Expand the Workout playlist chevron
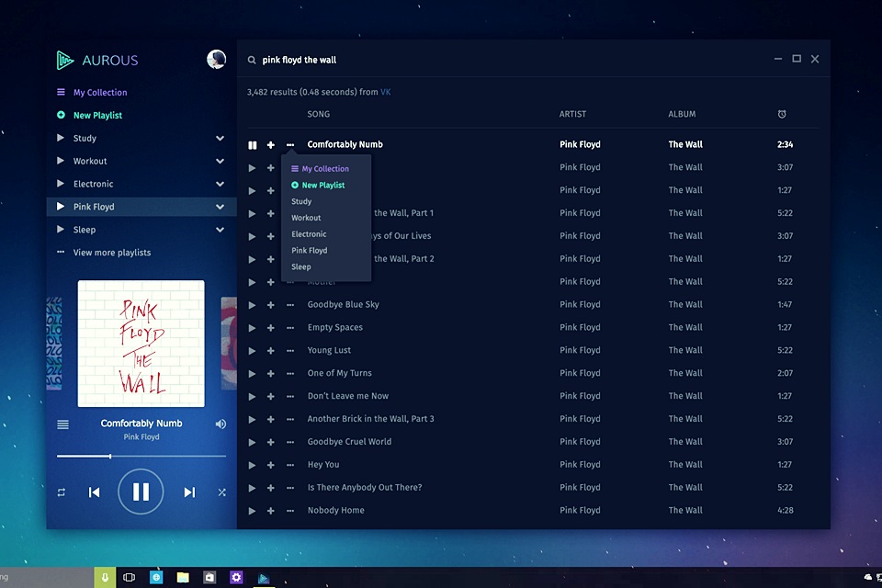The image size is (882, 588). pyautogui.click(x=220, y=162)
